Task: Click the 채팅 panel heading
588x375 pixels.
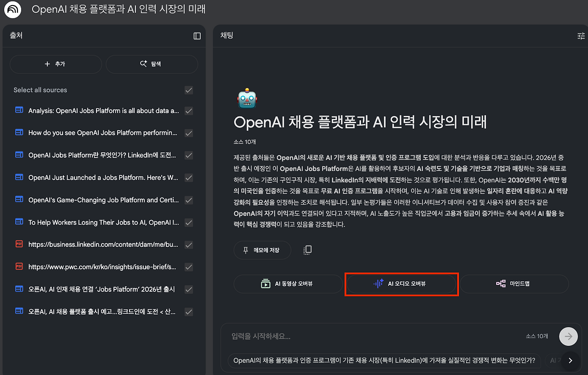Action: [227, 35]
